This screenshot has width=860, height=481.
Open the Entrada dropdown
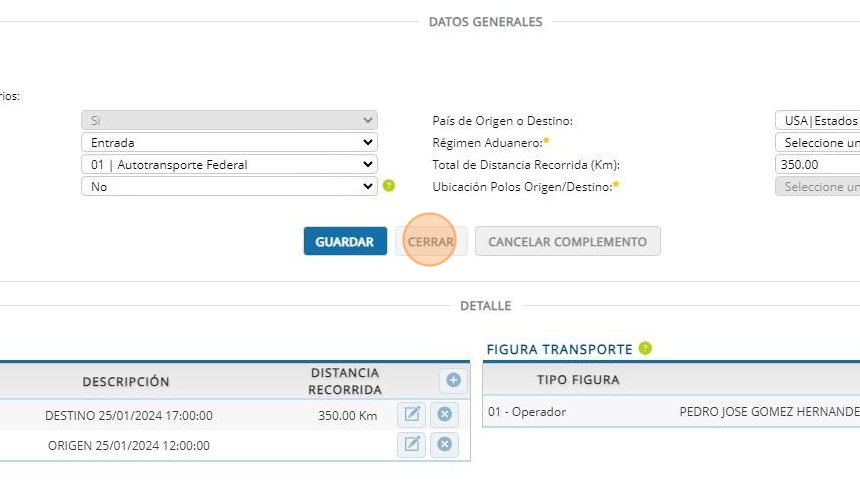coord(229,143)
